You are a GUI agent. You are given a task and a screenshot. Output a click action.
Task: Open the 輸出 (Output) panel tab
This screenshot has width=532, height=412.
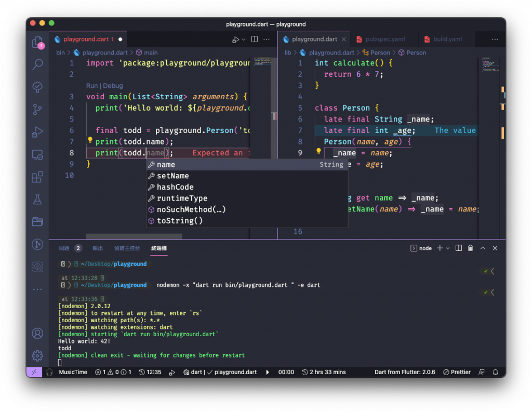point(98,248)
